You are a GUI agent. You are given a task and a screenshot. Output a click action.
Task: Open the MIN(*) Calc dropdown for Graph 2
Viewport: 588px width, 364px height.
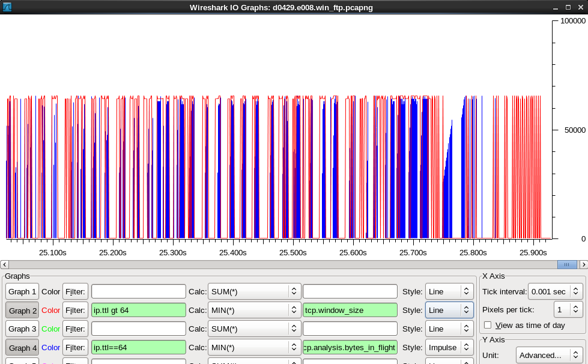tap(254, 310)
